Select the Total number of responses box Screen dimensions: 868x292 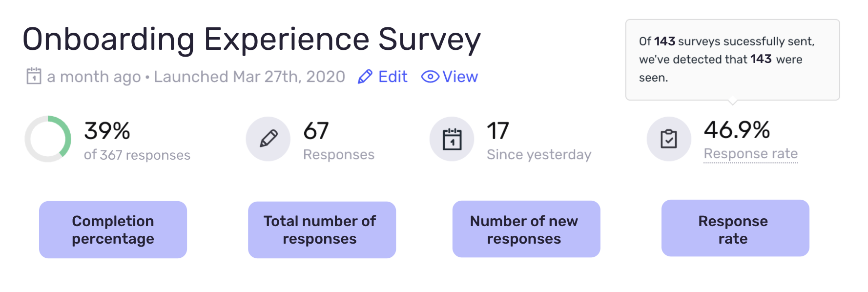pyautogui.click(x=322, y=229)
